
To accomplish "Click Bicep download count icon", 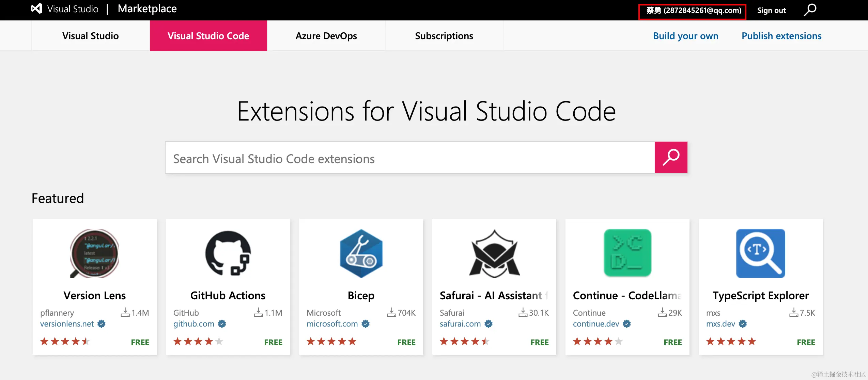I will click(x=391, y=312).
